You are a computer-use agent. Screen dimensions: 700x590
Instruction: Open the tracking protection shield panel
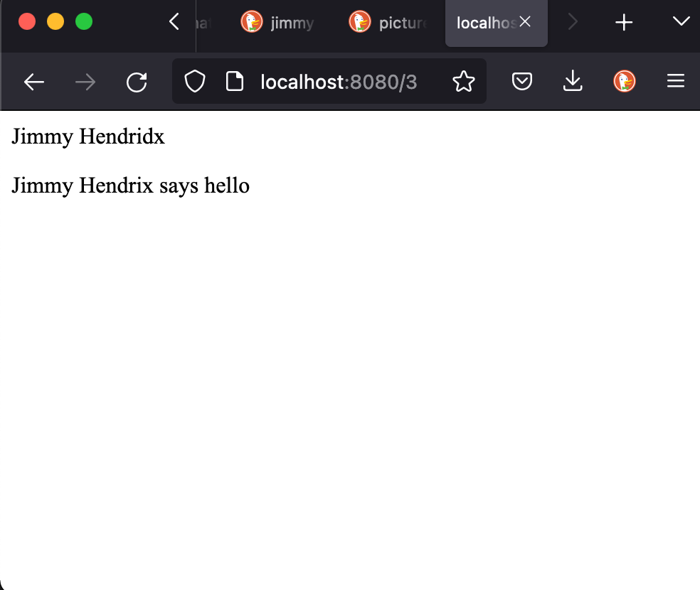coord(194,82)
